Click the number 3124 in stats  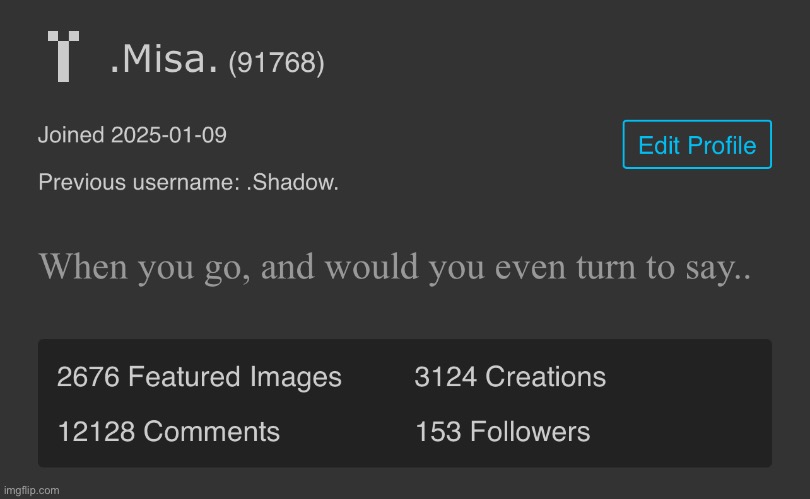tap(445, 376)
